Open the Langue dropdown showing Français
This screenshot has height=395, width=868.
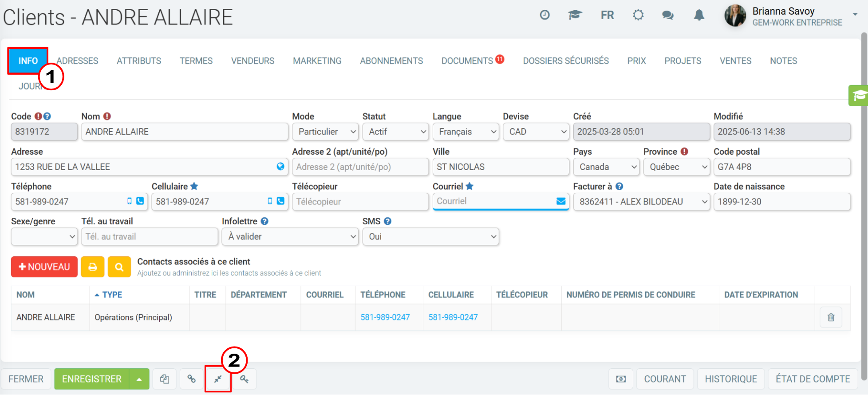pos(466,132)
